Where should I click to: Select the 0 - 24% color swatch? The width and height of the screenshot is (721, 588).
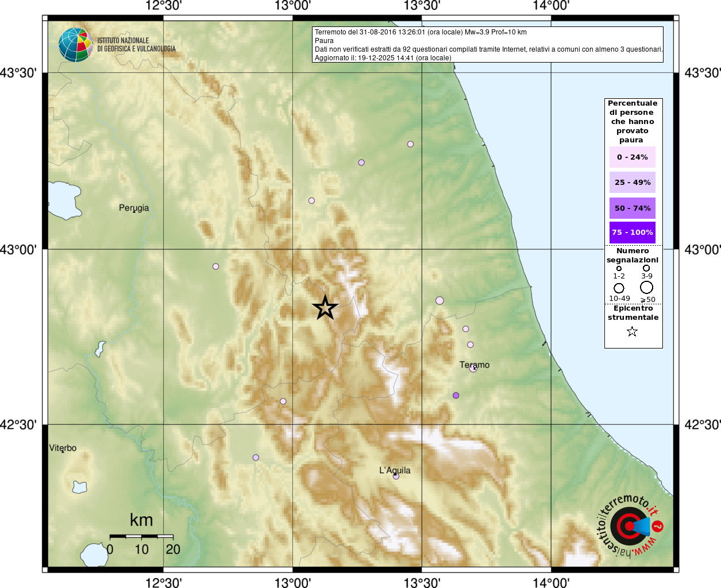[632, 157]
